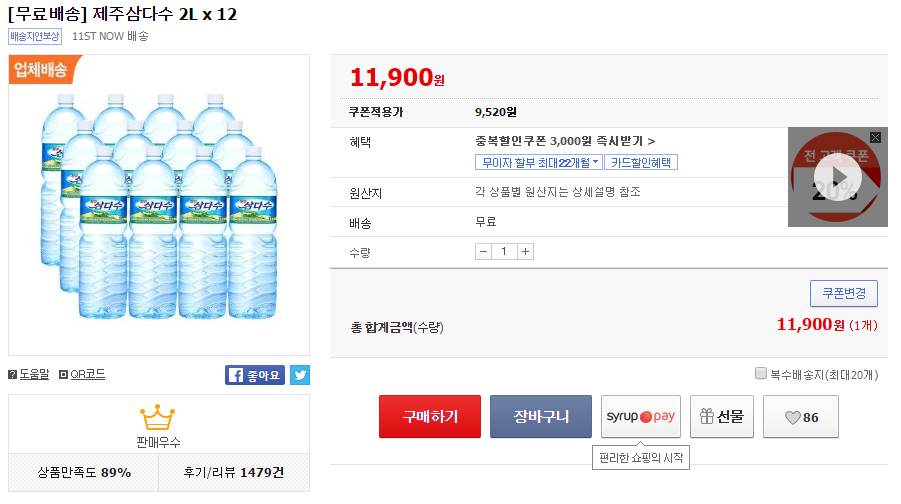Click the Facebook 좋아요 like button
This screenshot has height=504, width=901.
255,375
